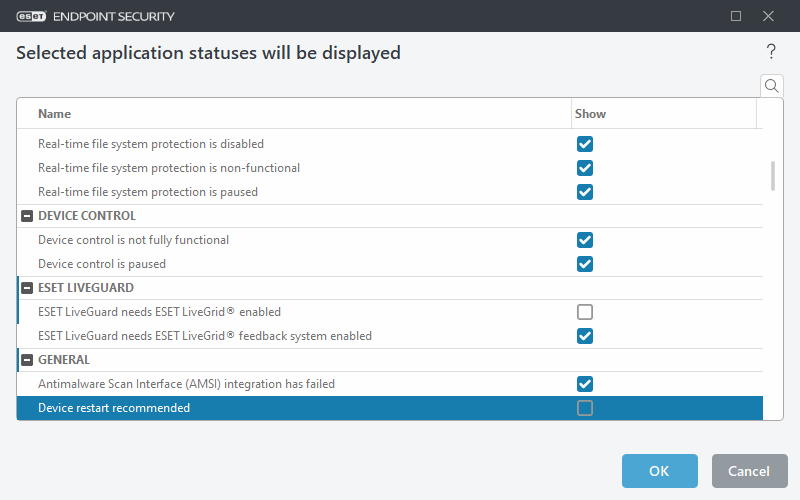Collapse the GENERAL section
Viewport: 800px width, 500px height.
(27, 360)
